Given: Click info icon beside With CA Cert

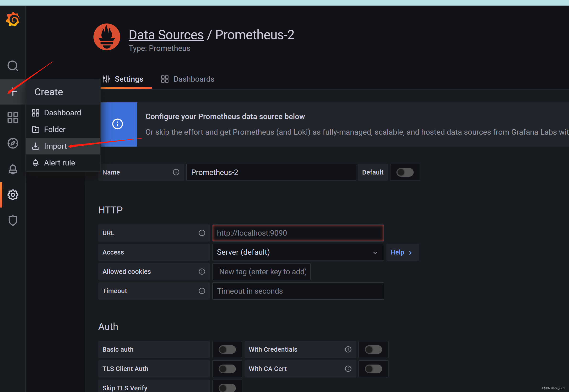Looking at the screenshot, I should [348, 369].
